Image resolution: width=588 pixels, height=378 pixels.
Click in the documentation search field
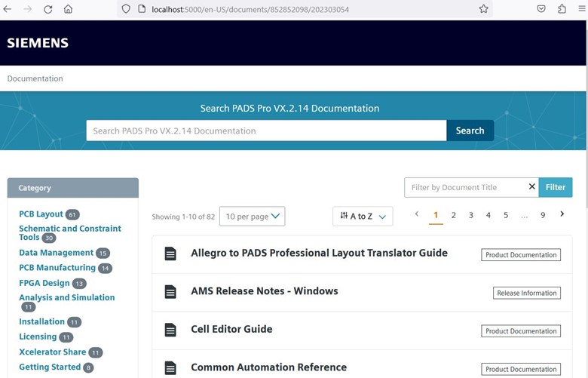[x=266, y=131]
